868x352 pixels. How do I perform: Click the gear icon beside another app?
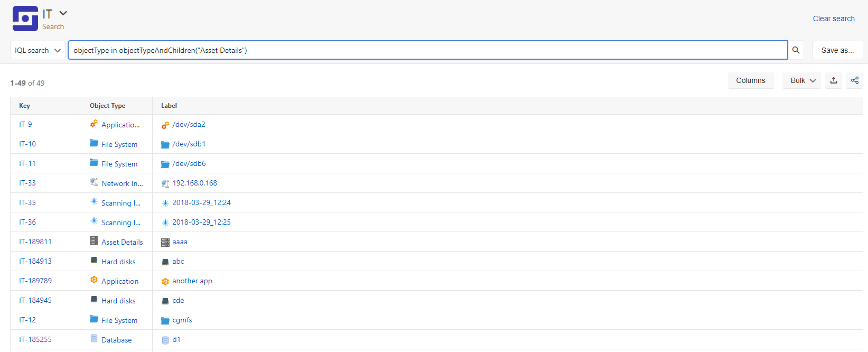coord(165,281)
